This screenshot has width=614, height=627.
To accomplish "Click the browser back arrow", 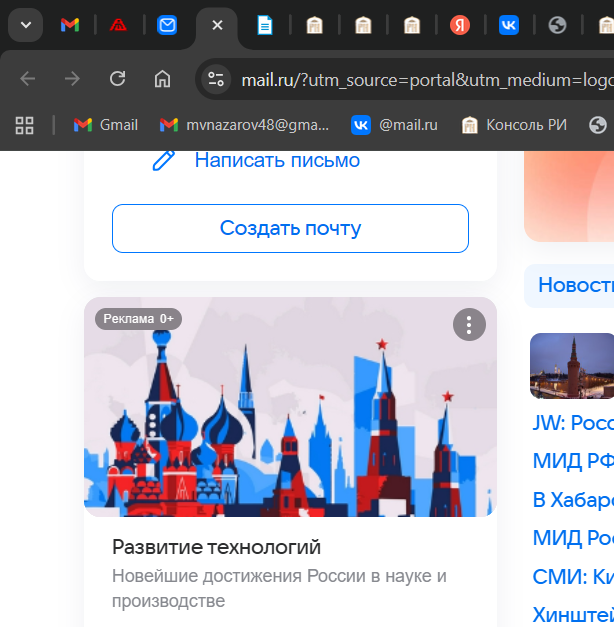I will click(28, 79).
